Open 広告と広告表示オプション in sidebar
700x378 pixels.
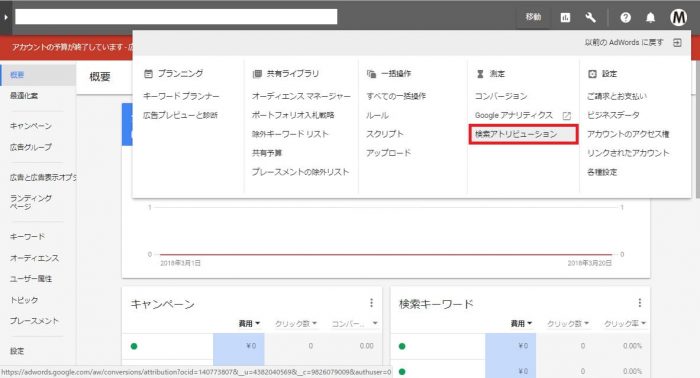pos(43,177)
